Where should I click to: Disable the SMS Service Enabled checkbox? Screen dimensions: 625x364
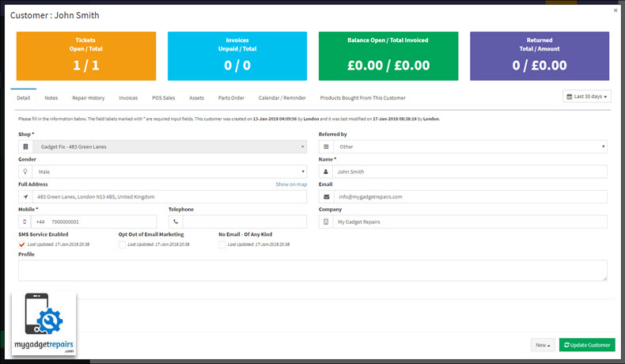click(x=22, y=245)
